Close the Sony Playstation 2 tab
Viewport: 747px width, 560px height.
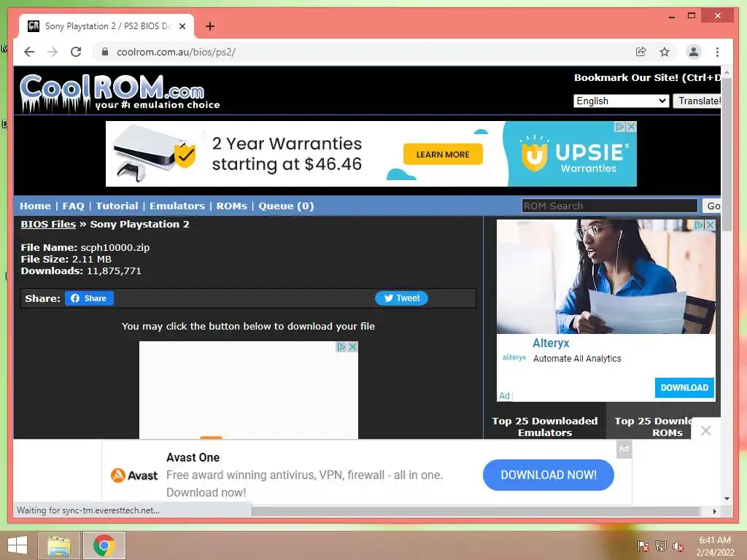pos(182,26)
